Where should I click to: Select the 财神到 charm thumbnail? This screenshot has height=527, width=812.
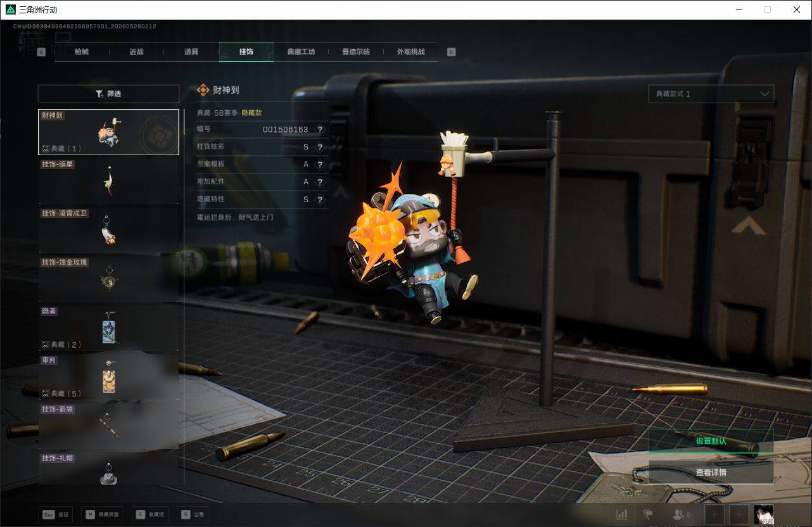pos(108,132)
